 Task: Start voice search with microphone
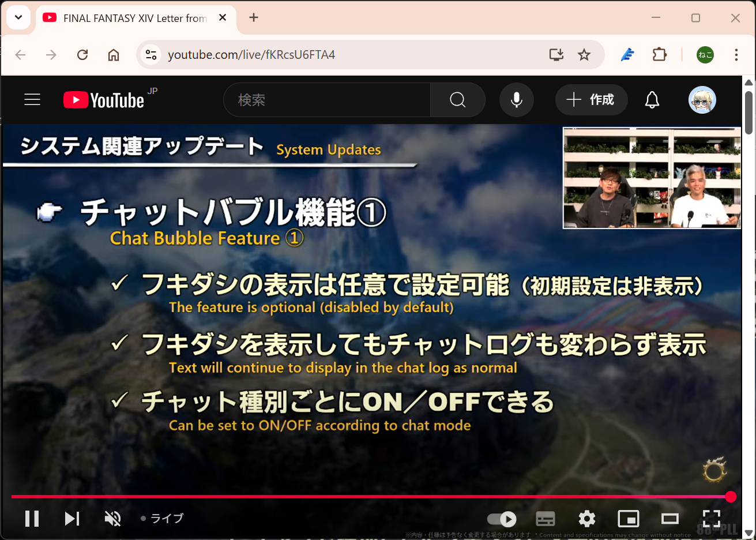point(517,100)
